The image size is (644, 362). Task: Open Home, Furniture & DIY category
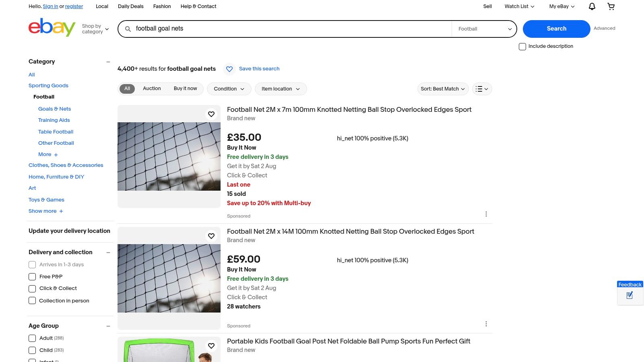(56, 177)
